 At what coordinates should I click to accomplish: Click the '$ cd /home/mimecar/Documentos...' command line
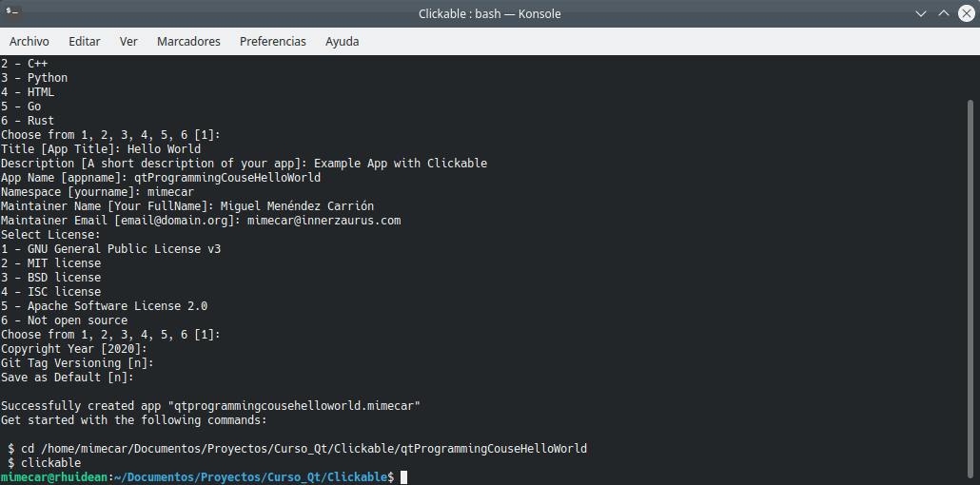click(298, 449)
